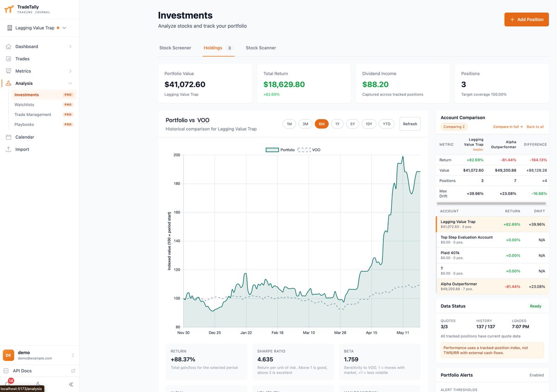
Task: Click the Dividend Income $88.20 amount
Action: (376, 84)
